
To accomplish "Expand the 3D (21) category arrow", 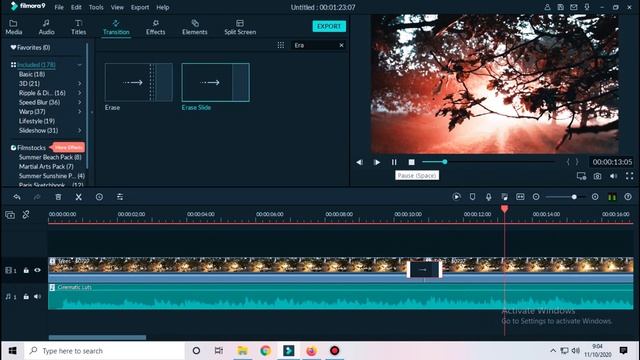I will tap(80, 84).
